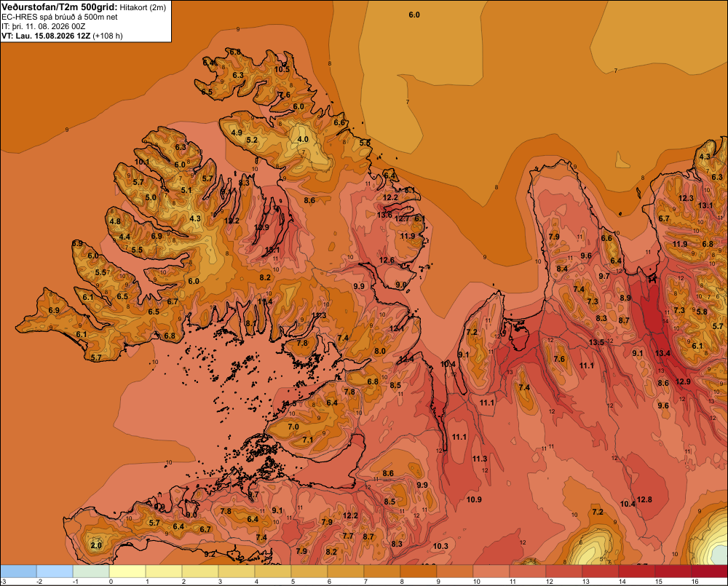
Task: Click the 2.0 temperature label on the map
Action: pyautogui.click(x=96, y=545)
